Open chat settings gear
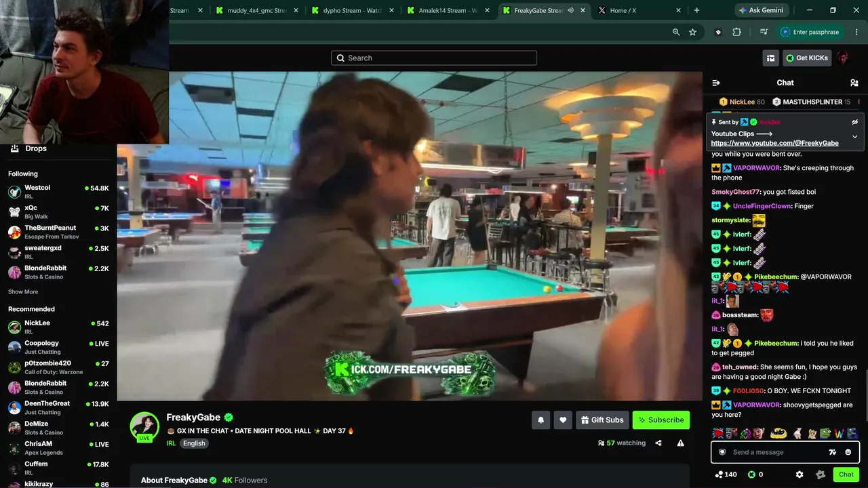Image resolution: width=868 pixels, height=488 pixels. [x=800, y=474]
